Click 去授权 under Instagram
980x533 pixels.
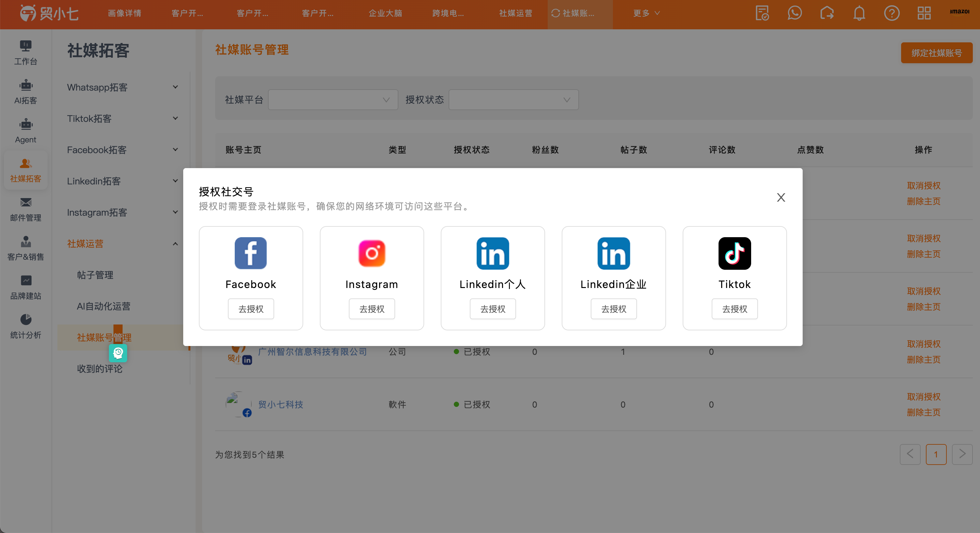click(x=372, y=309)
